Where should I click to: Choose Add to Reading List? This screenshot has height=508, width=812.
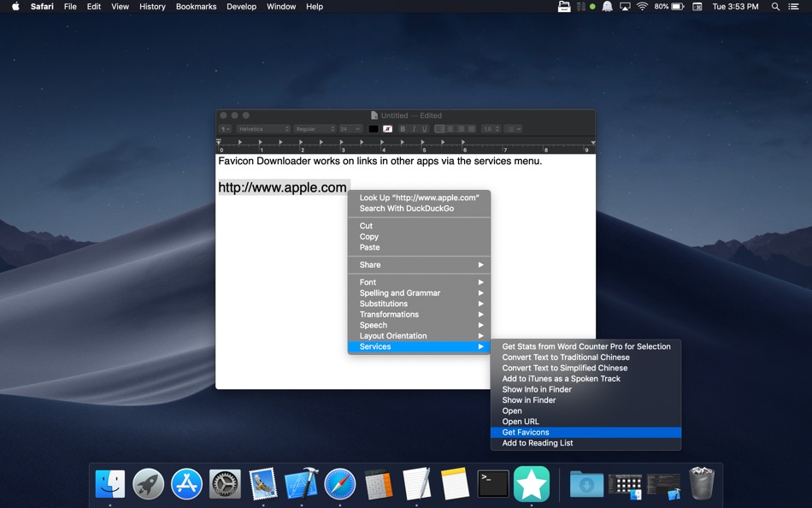[585, 443]
